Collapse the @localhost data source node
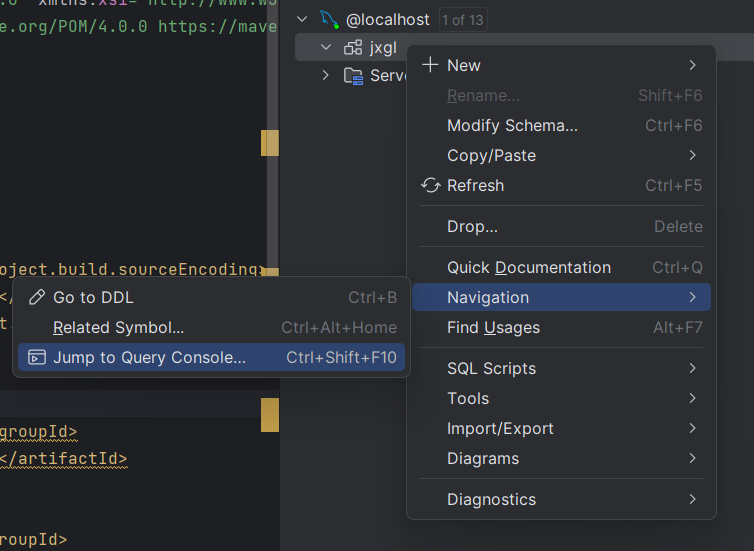This screenshot has width=754, height=551. (x=302, y=19)
